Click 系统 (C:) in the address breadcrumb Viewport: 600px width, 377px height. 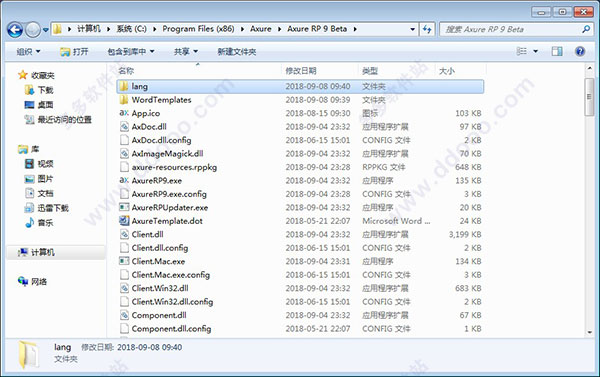click(x=131, y=29)
